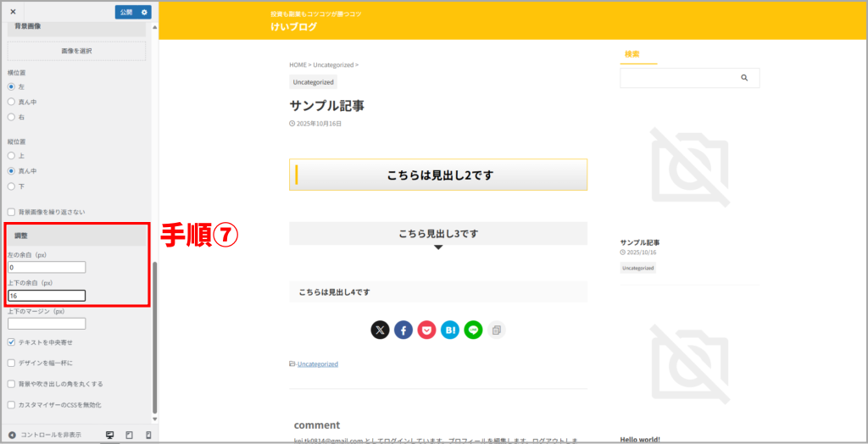Click the 画像を選択 button
Screen dimensions: 868x444
point(76,51)
